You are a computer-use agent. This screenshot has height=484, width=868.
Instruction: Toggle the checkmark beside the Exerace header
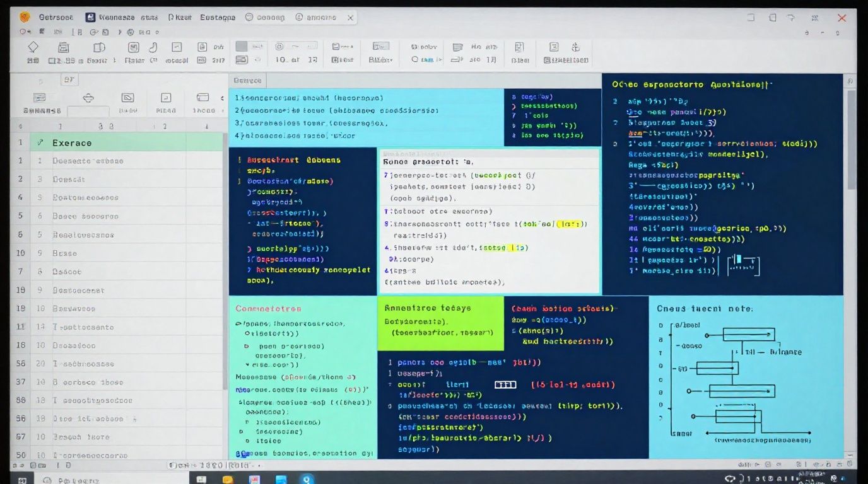pyautogui.click(x=40, y=142)
